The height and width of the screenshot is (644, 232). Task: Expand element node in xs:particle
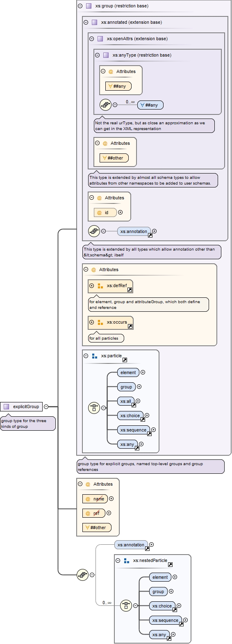coord(143,372)
